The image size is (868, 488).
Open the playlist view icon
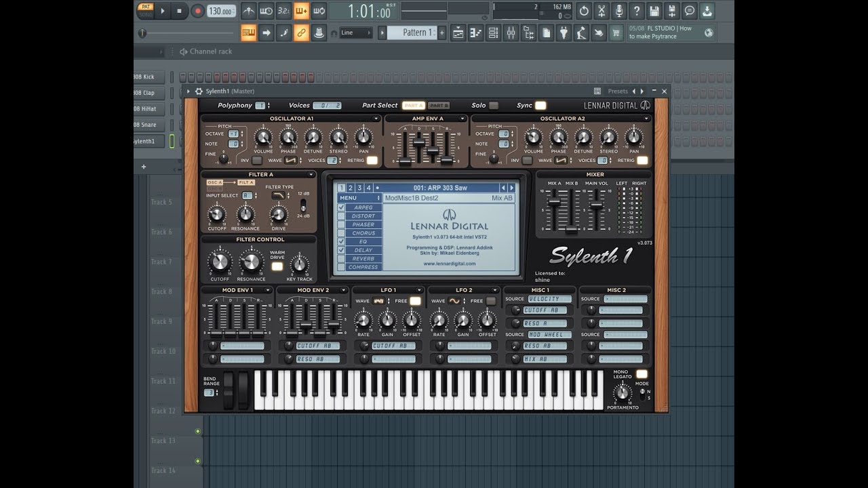tap(458, 33)
